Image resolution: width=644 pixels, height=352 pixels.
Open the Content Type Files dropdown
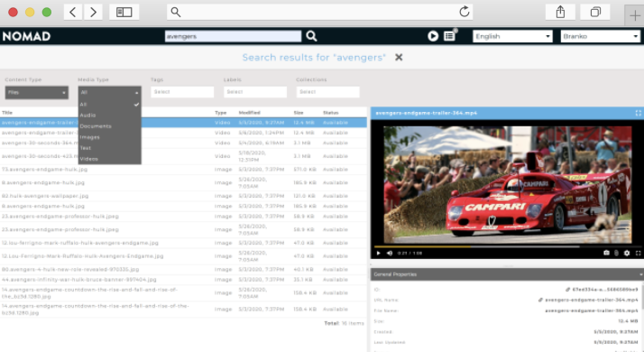pos(37,93)
